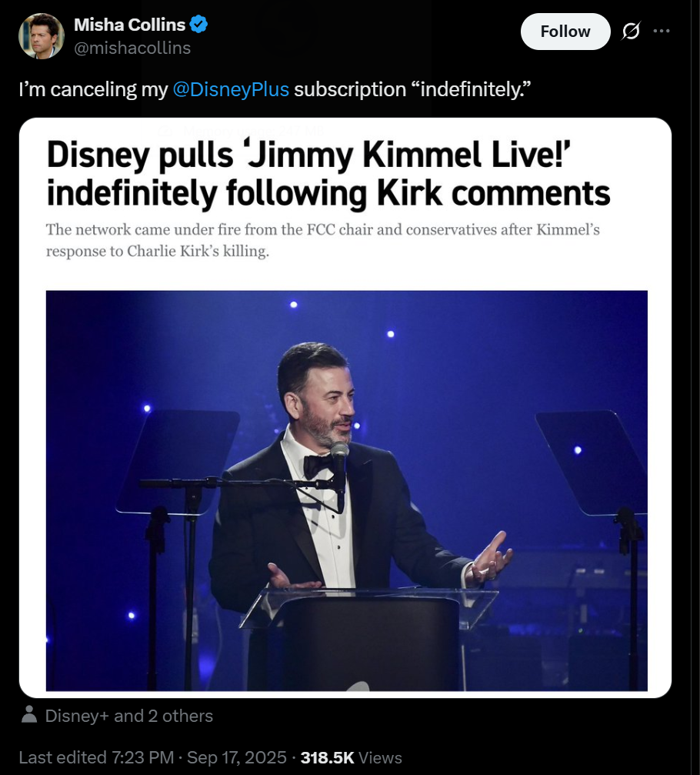Click the "Disney pulls Jimmy Kimmel Live!" headline
The width and height of the screenshot is (700, 775).
328,173
